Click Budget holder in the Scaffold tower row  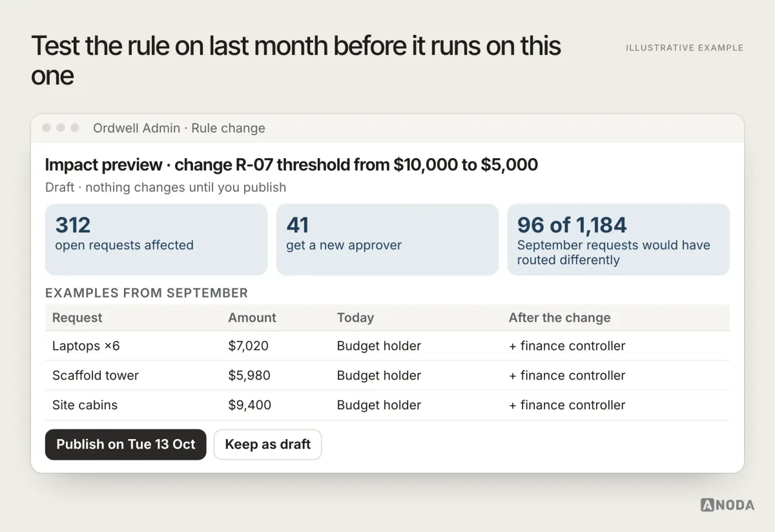click(379, 376)
